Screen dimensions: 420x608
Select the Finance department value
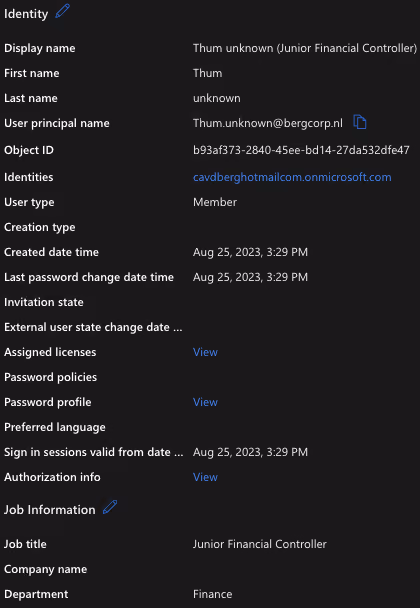point(213,594)
